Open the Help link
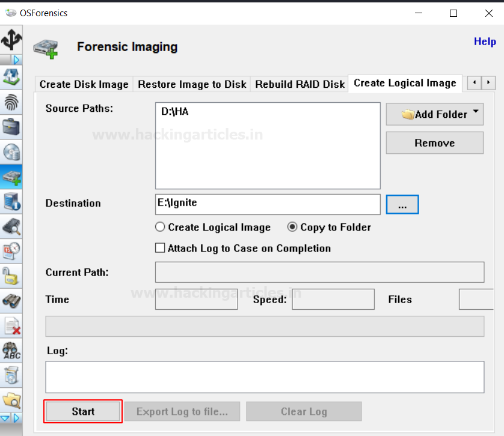The height and width of the screenshot is (436, 504). tap(485, 41)
